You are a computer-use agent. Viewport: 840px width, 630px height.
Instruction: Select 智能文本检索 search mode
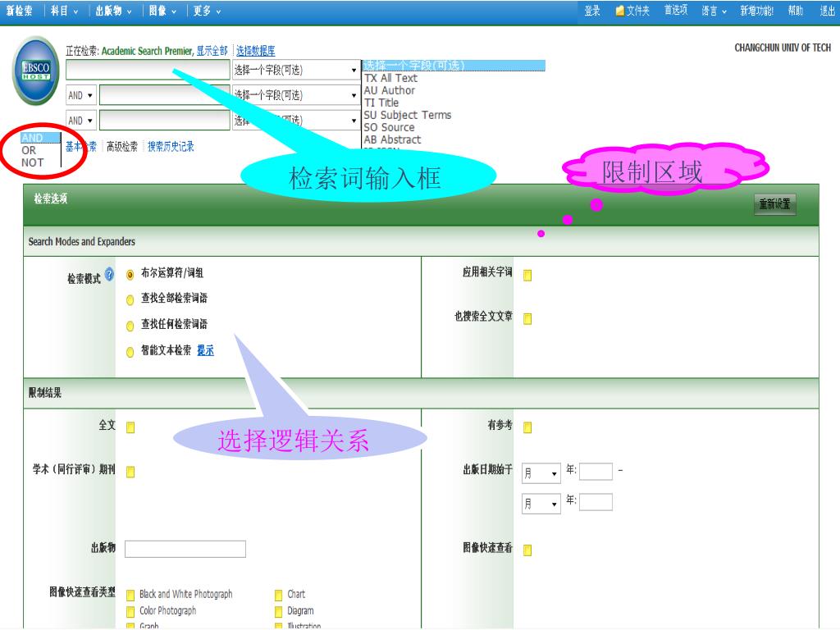[x=130, y=352]
